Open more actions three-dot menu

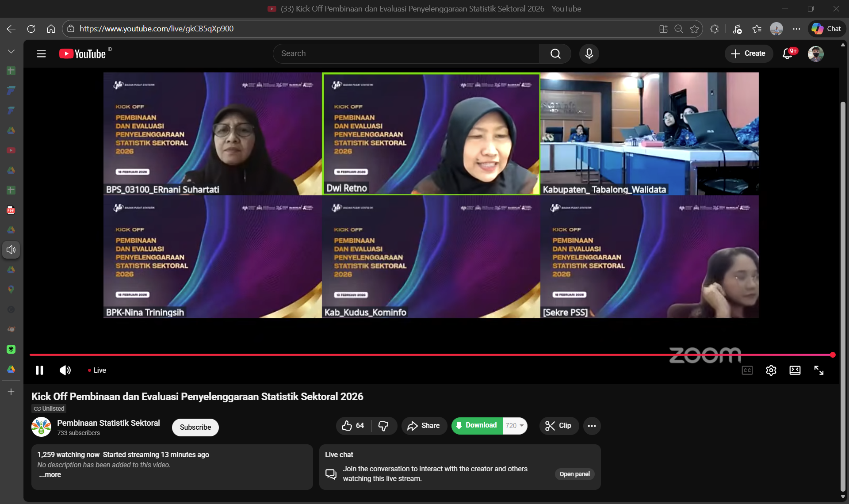[x=592, y=426]
